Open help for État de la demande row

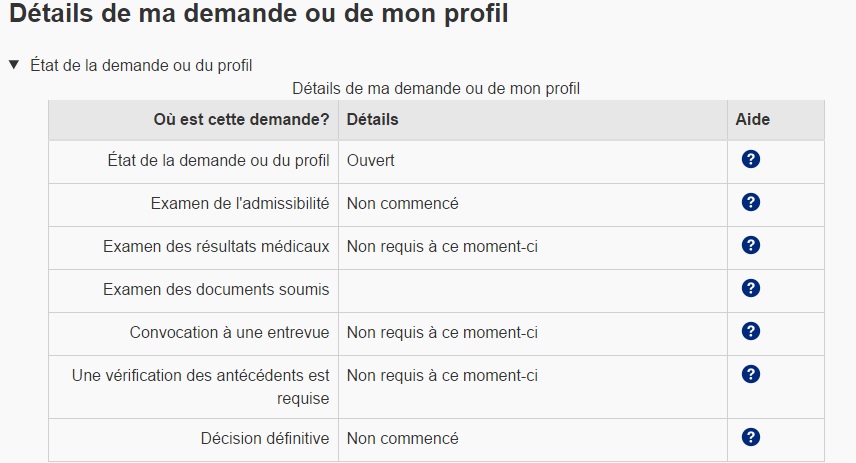point(751,159)
